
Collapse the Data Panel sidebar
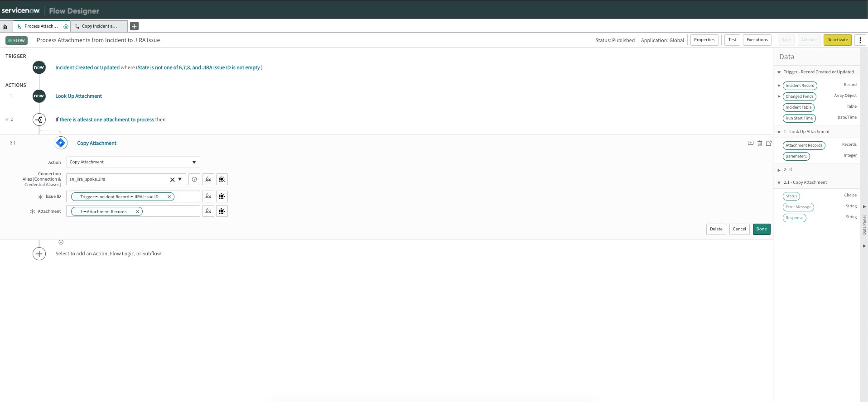(x=864, y=225)
